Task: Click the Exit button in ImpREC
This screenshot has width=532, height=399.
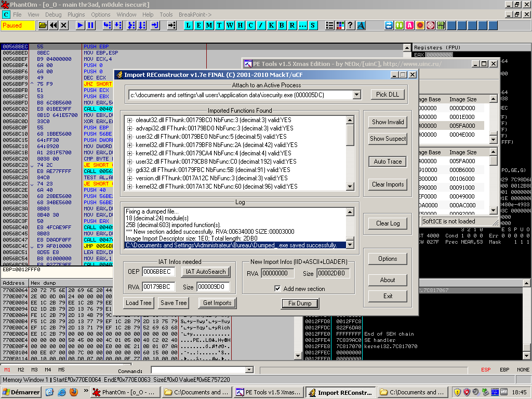Action: [388, 296]
